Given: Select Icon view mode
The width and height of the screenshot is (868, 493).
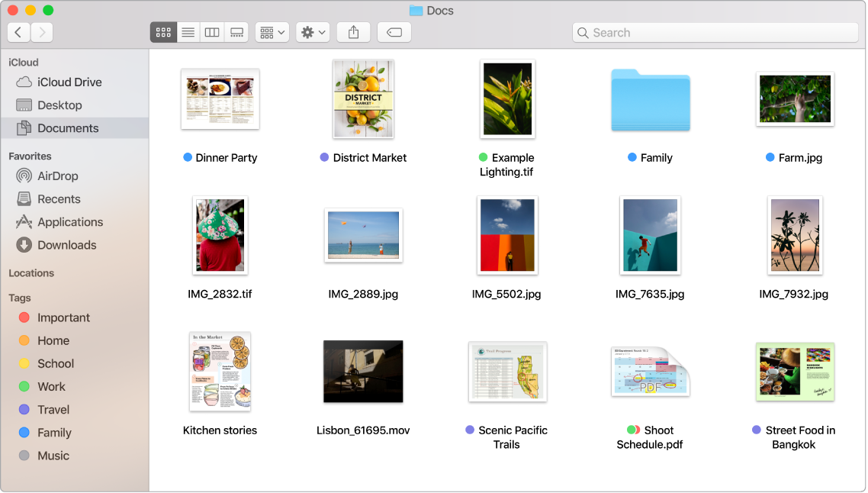Looking at the screenshot, I should (x=163, y=32).
